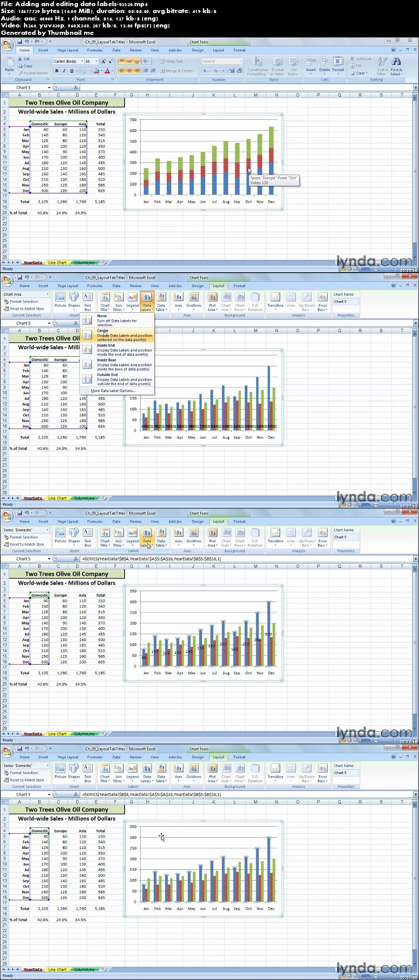Toggle Bold formatting

(x=57, y=71)
